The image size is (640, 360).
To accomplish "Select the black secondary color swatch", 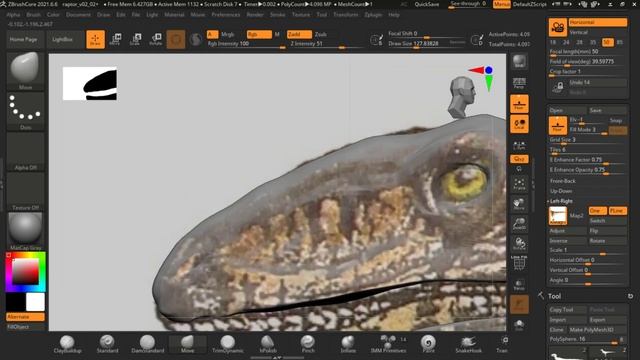I will pyautogui.click(x=16, y=302).
